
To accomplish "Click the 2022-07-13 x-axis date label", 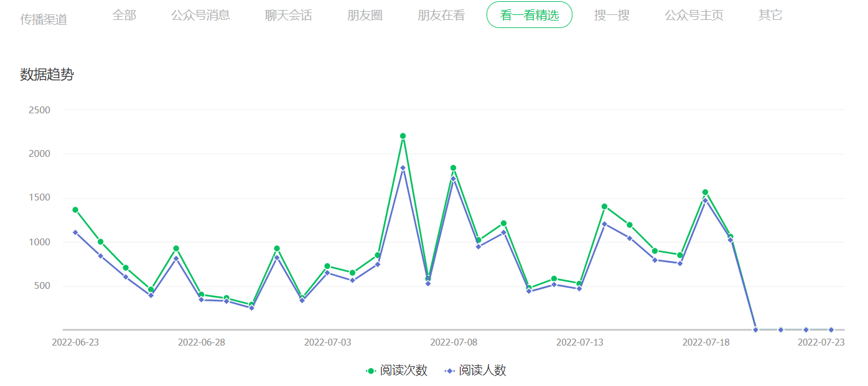I will pos(579,342).
